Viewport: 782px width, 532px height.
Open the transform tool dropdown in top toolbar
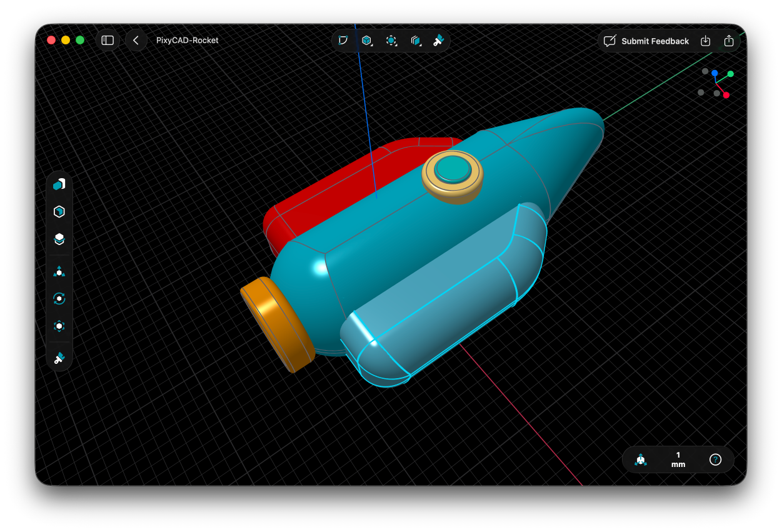(391, 41)
